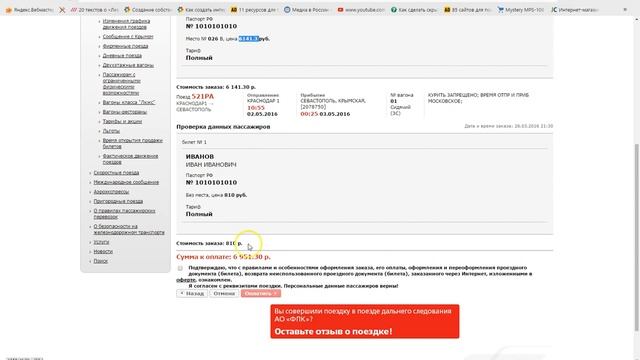640x360 pixels.
Task: Click 'Стоимость заказа: 6 141.30 р.' text
Action: (x=216, y=87)
